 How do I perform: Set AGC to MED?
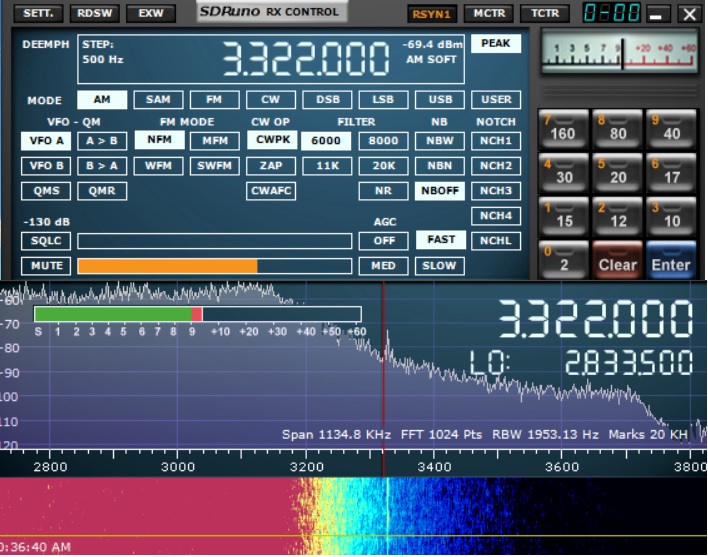point(383,265)
